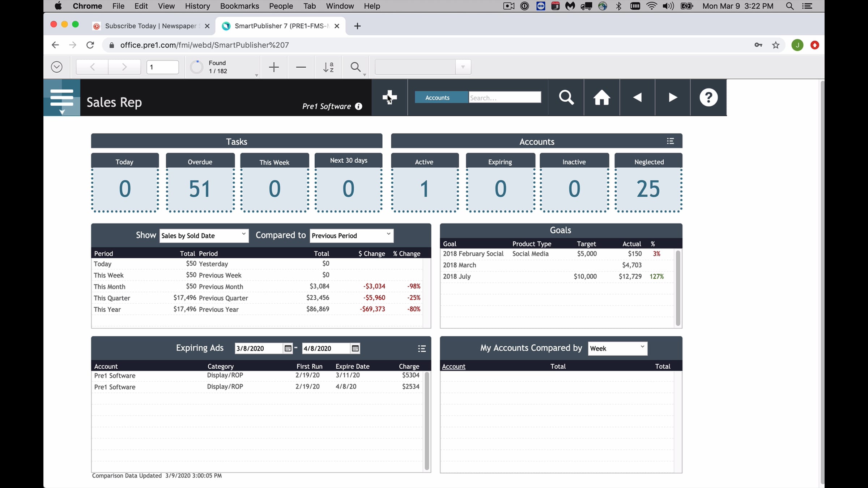This screenshot has height=488, width=868.
Task: Open the hamburger menu beside Sales Rep
Action: point(62,98)
